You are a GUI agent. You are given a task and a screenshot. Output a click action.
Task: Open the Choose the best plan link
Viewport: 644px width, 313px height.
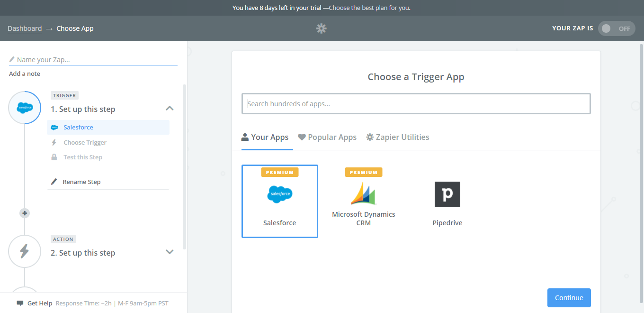(370, 8)
